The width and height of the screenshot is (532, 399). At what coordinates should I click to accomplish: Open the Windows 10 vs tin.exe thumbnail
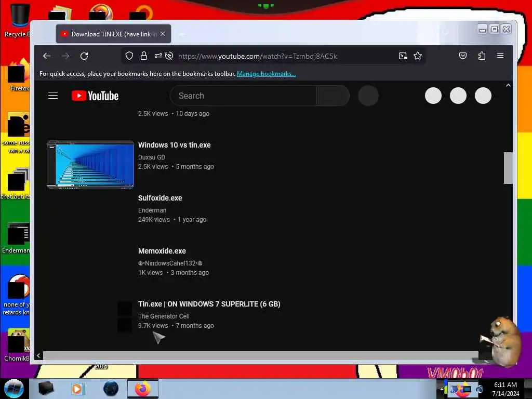click(x=90, y=164)
